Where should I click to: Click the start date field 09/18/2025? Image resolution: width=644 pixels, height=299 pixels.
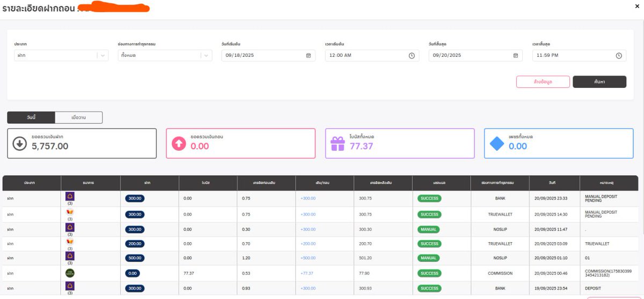268,55
